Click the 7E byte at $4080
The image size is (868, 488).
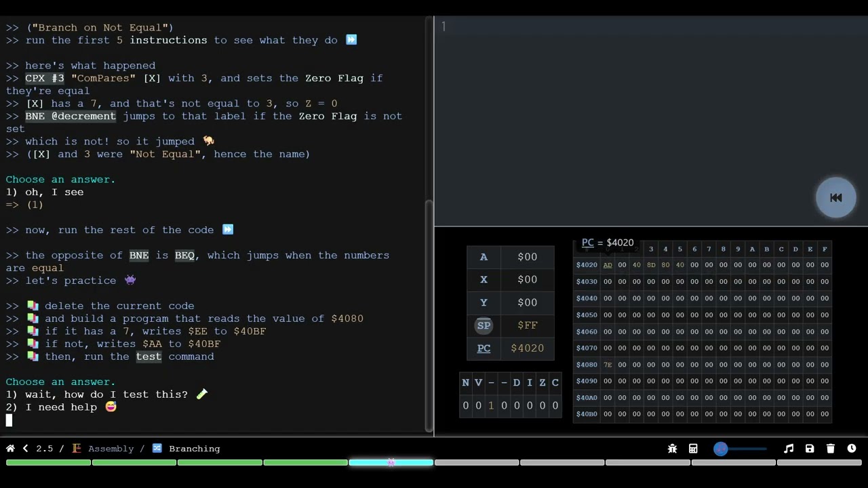tap(608, 365)
